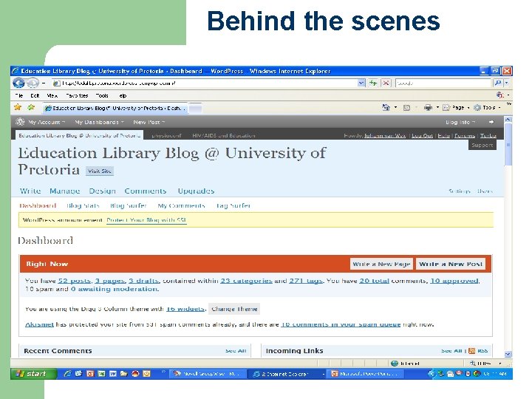Switch to the physioconf blog tab
Image resolution: width=532 pixels, height=399 pixels.
166,135
